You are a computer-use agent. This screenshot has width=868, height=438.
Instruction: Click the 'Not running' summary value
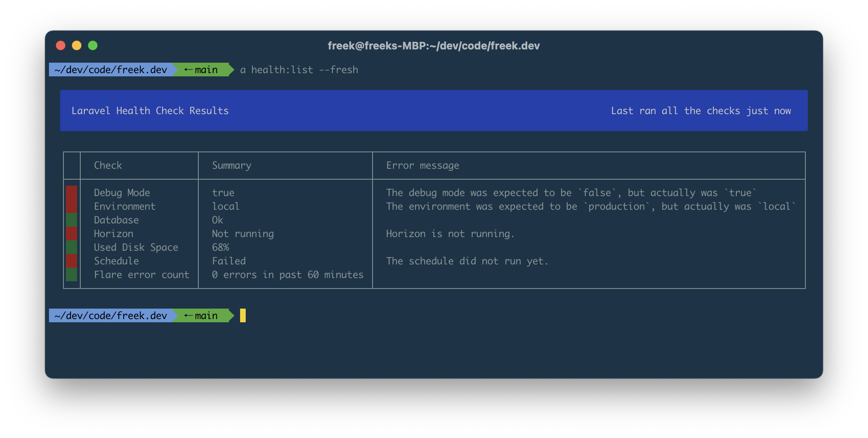[x=243, y=234]
